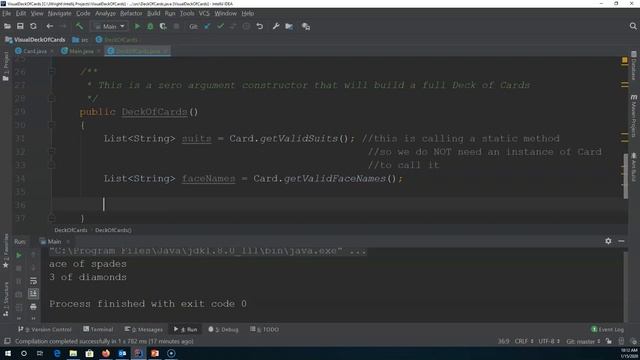
Task: Open the Main run configuration dropdown
Action: (109, 27)
